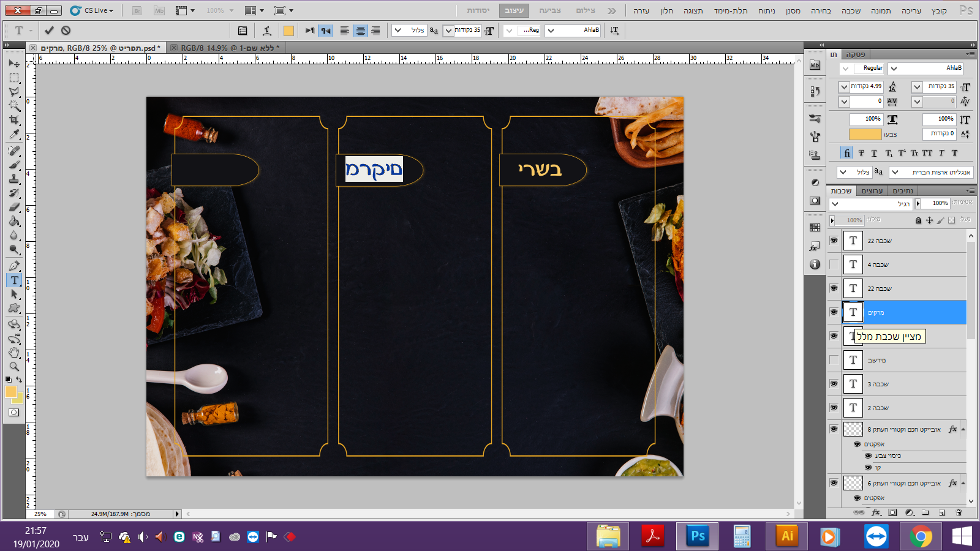Apply faux bold in the Character panel
Image resolution: width=980 pixels, height=551 pixels.
pyautogui.click(x=954, y=153)
